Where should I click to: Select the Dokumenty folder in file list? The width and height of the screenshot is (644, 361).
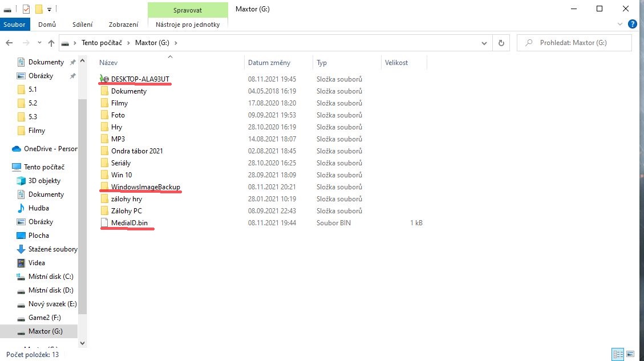[x=129, y=91]
